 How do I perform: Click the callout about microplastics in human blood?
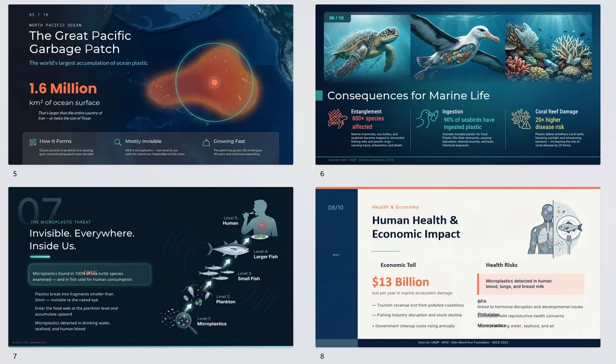[x=531, y=284]
